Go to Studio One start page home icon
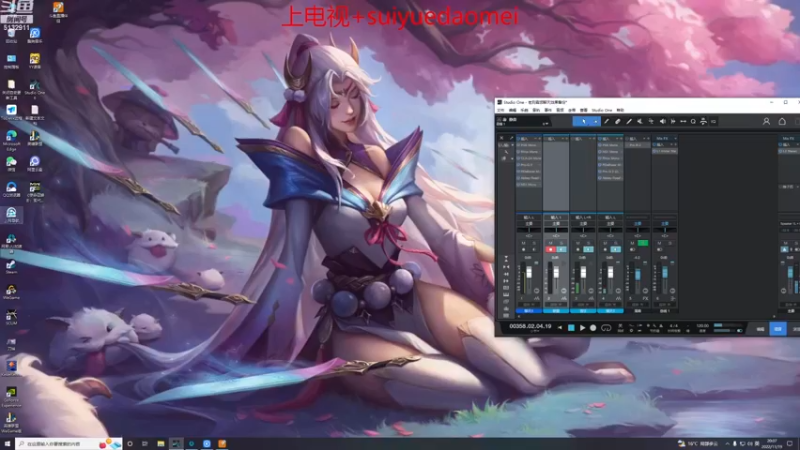Viewport: 800px width, 450px height. tap(782, 121)
